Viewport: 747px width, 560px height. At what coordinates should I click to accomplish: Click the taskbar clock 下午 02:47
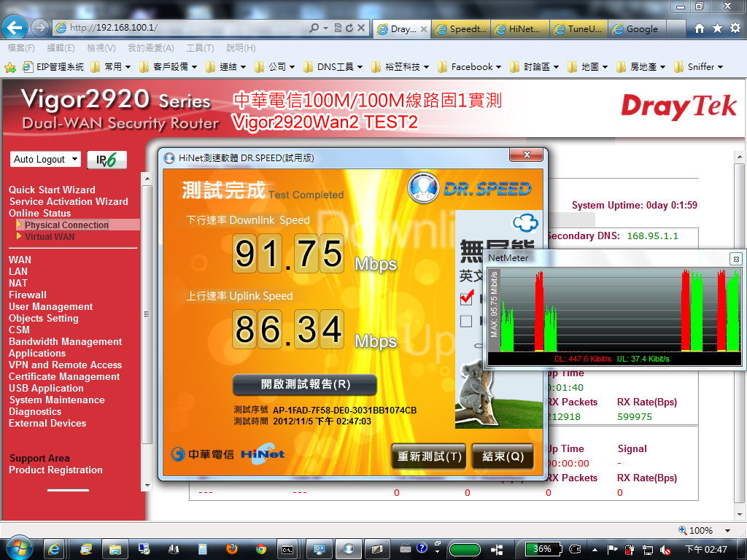click(x=706, y=550)
